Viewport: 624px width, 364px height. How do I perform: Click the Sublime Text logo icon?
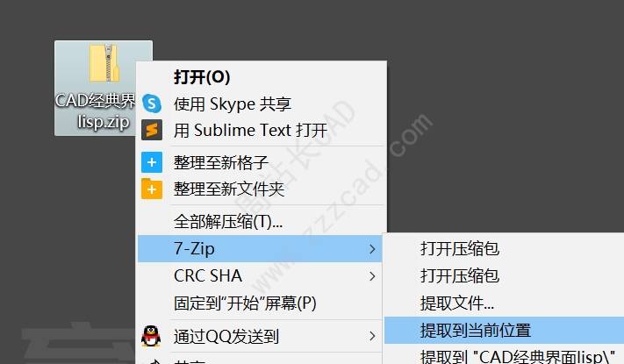coord(152,130)
